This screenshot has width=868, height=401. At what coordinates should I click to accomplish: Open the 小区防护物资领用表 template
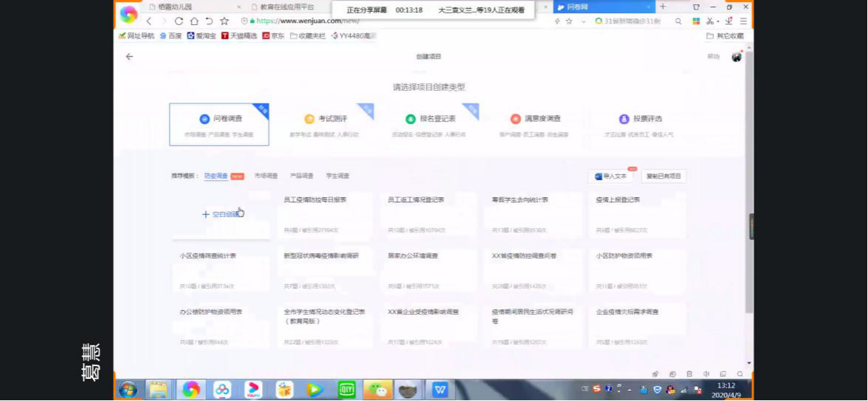(638, 272)
